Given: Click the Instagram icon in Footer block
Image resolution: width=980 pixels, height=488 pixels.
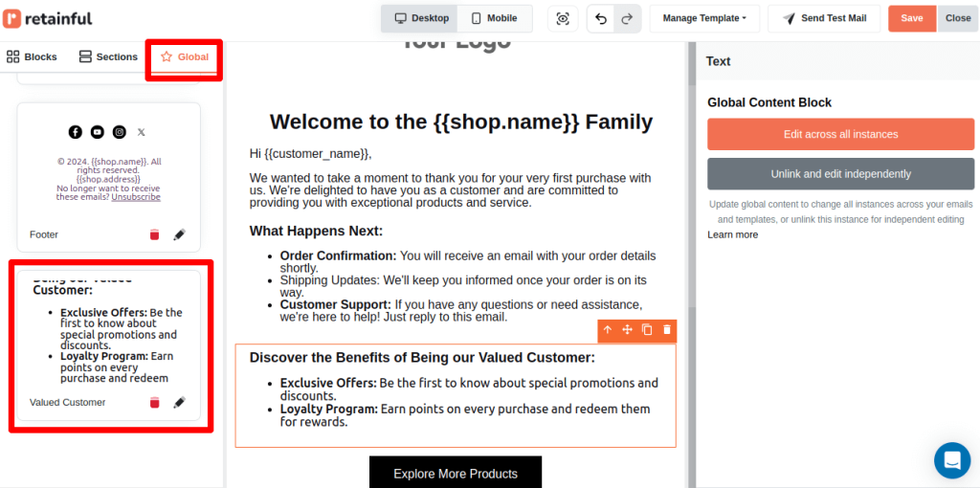Looking at the screenshot, I should [x=120, y=132].
